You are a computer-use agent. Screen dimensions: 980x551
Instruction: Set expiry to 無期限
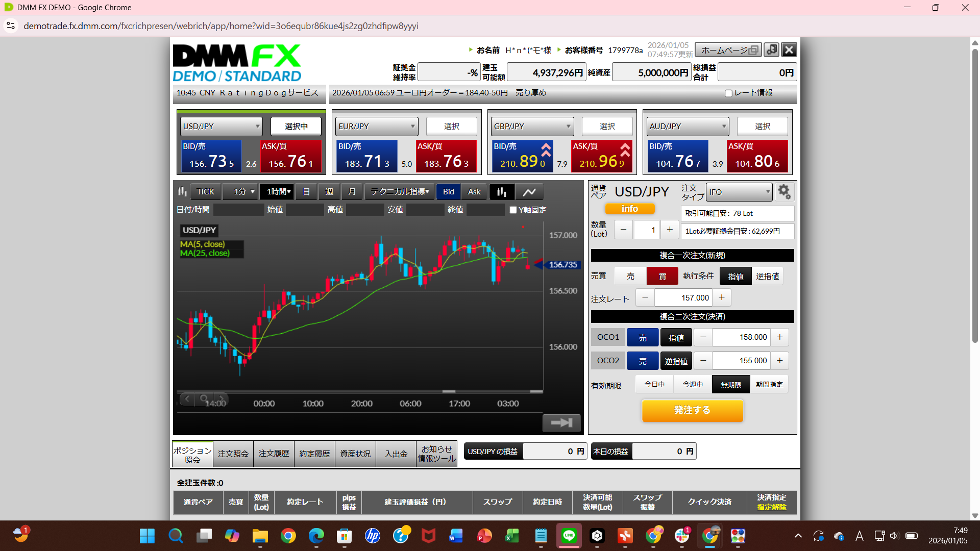point(731,384)
